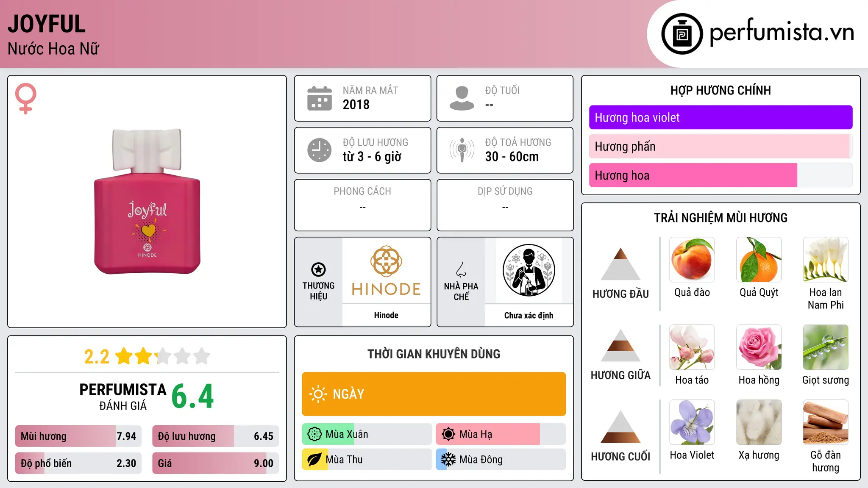Click the pink female gender symbol

click(x=26, y=98)
